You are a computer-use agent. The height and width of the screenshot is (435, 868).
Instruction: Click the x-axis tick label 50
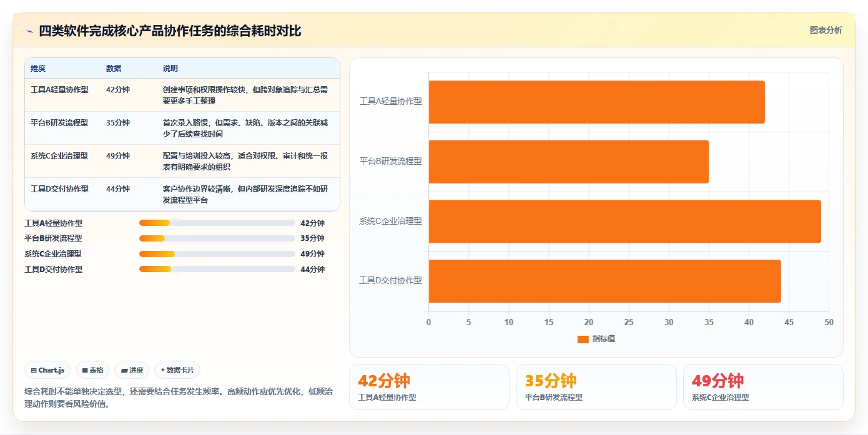829,322
